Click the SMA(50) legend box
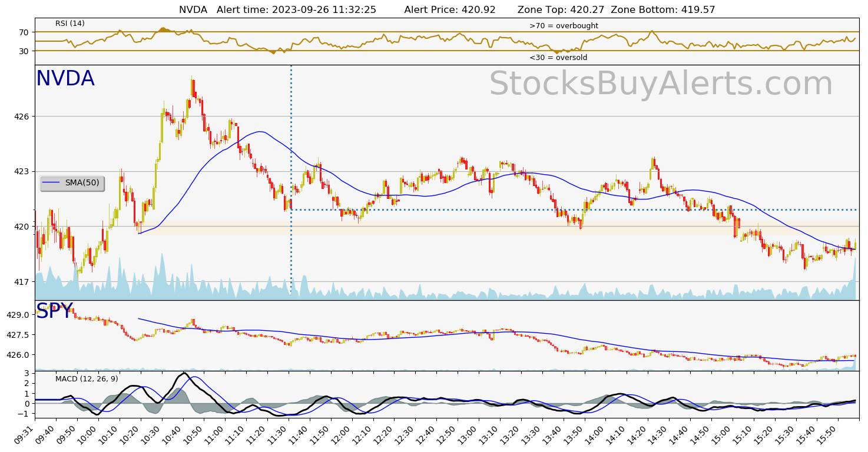This screenshot has width=868, height=452. [72, 183]
